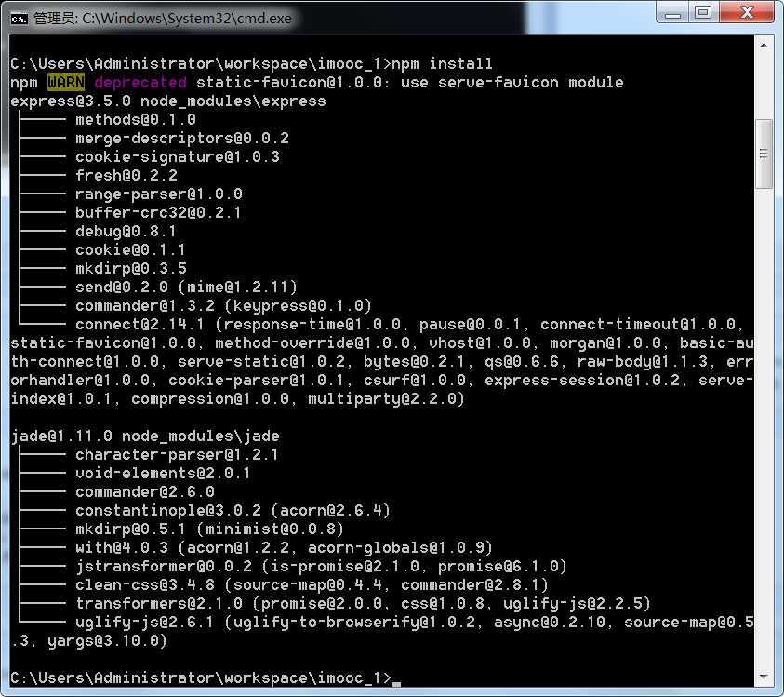Click the 'commander@1.3.2' entry
Image resolution: width=784 pixels, height=697 pixels.
(x=145, y=306)
